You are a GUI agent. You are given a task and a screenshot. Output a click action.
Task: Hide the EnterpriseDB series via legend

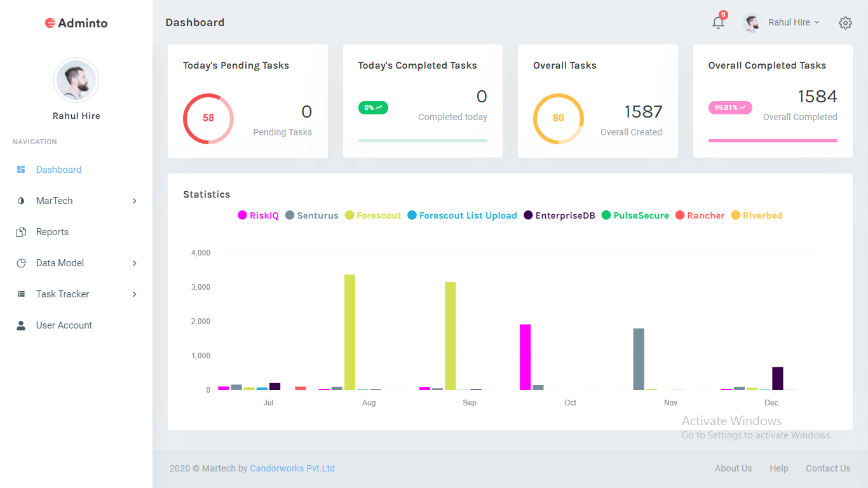coord(559,215)
